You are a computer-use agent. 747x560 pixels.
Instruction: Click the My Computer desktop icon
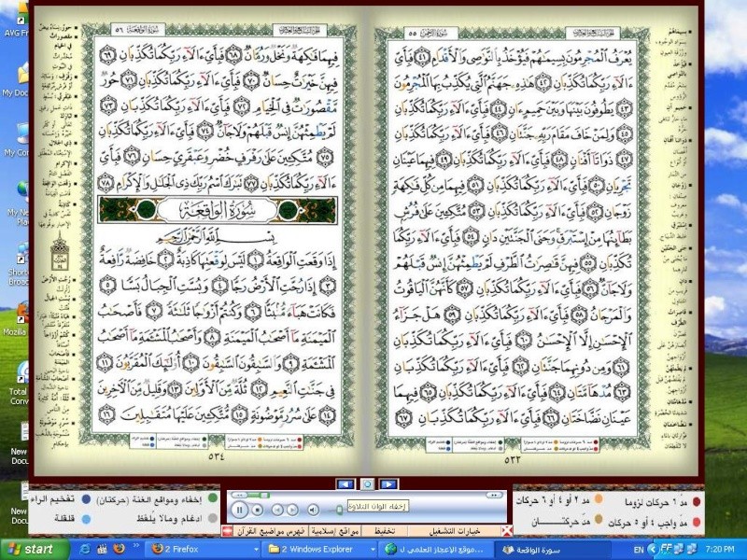[14, 141]
